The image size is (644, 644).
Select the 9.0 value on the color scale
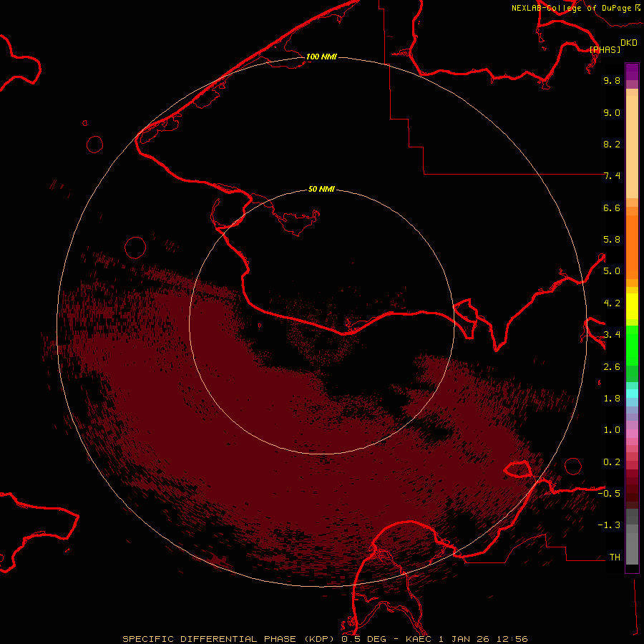coord(612,112)
